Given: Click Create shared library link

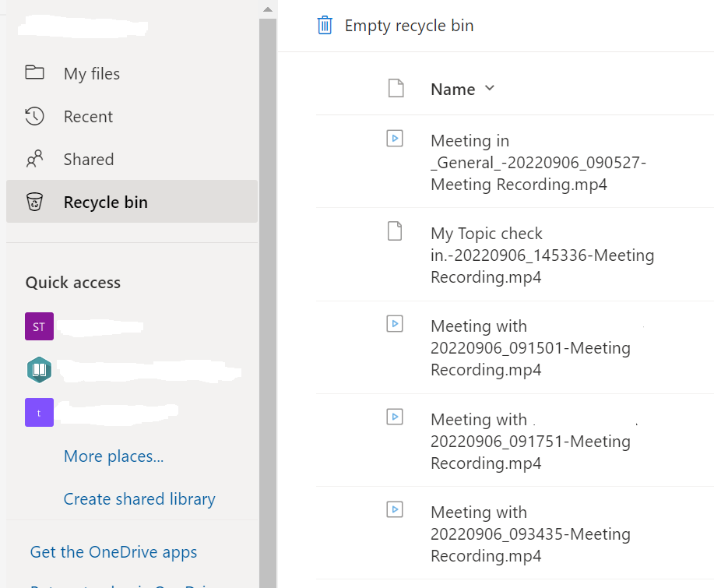Looking at the screenshot, I should [x=139, y=499].
